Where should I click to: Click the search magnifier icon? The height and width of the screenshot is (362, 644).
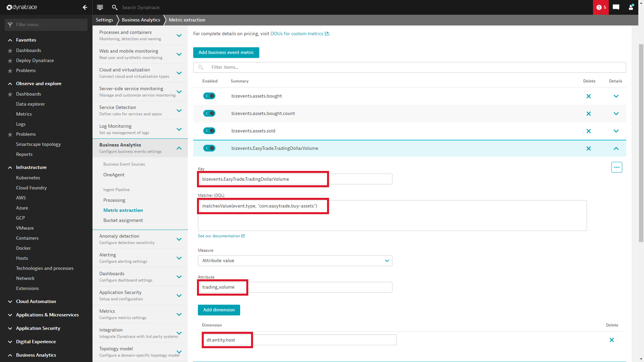pyautogui.click(x=114, y=7)
